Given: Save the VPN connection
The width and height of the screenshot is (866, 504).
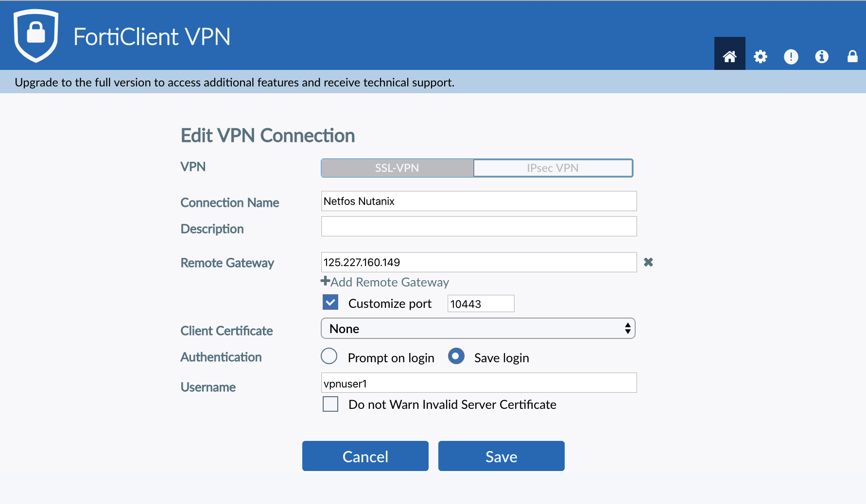Looking at the screenshot, I should click(x=502, y=456).
